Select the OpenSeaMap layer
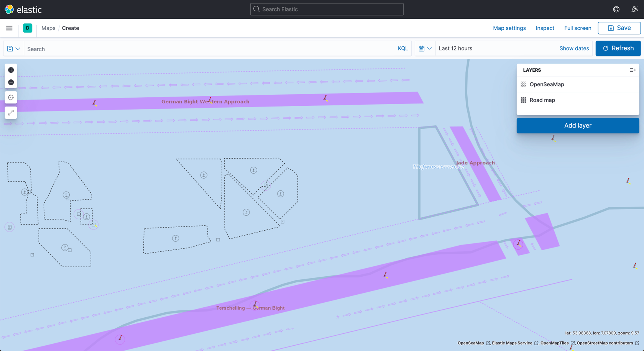The width and height of the screenshot is (644, 351). (547, 84)
